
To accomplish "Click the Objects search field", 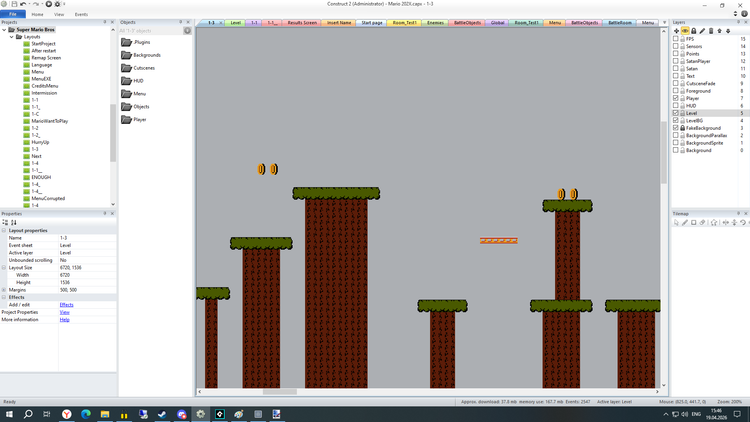I will (x=151, y=31).
